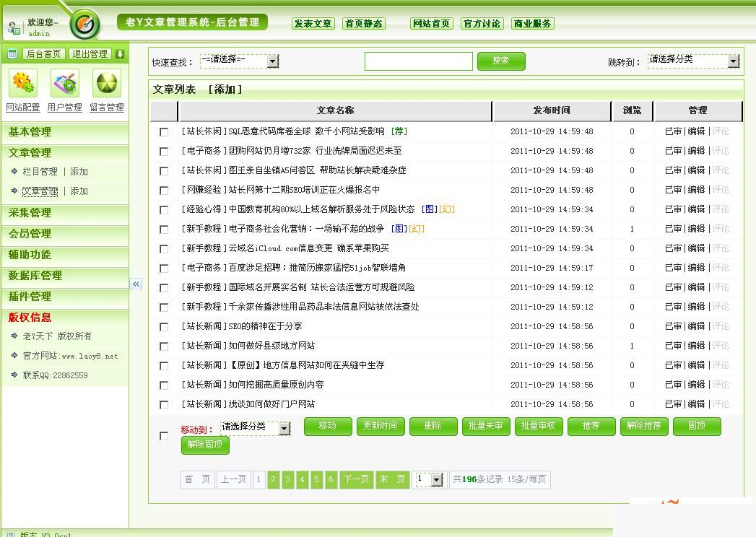Click inside the search text input field

419,61
